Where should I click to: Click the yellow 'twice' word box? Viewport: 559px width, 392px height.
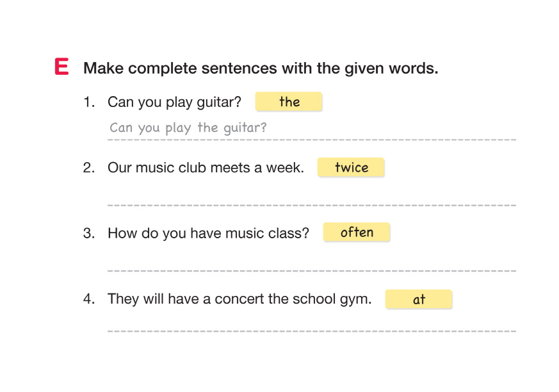coord(351,168)
